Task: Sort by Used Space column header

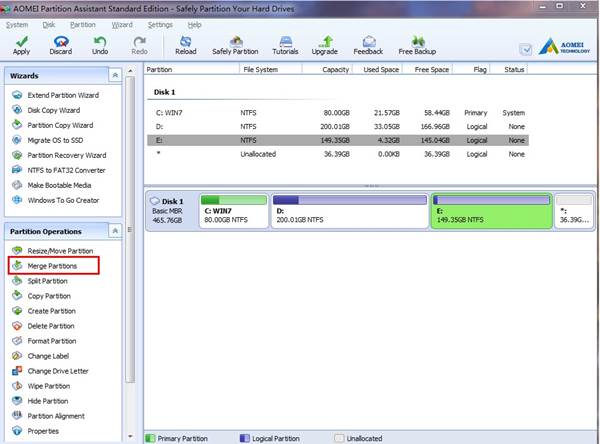Action: coord(377,69)
